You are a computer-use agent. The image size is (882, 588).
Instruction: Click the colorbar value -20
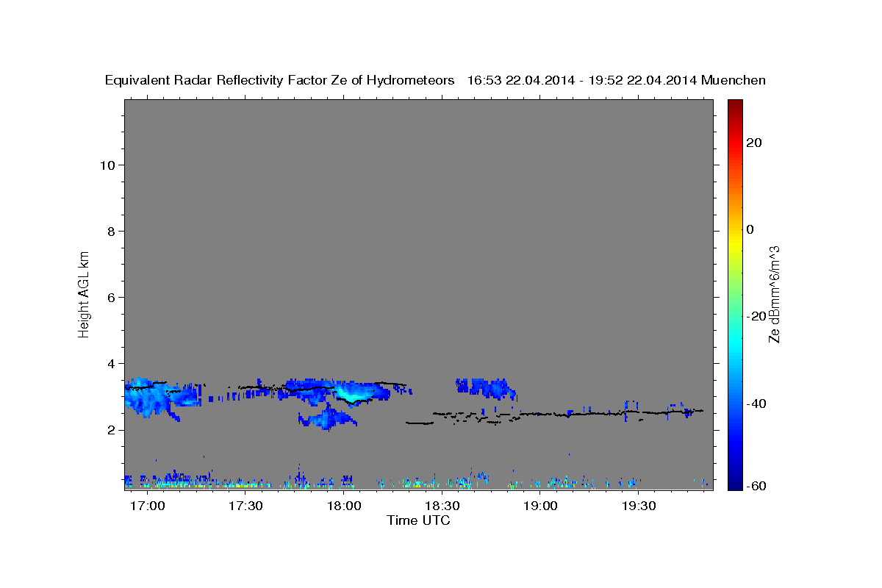coord(755,316)
